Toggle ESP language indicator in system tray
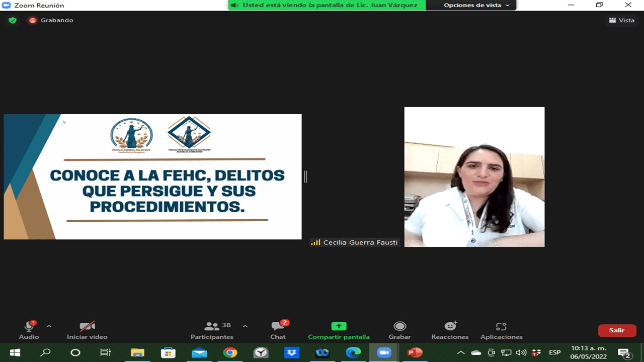 [554, 352]
